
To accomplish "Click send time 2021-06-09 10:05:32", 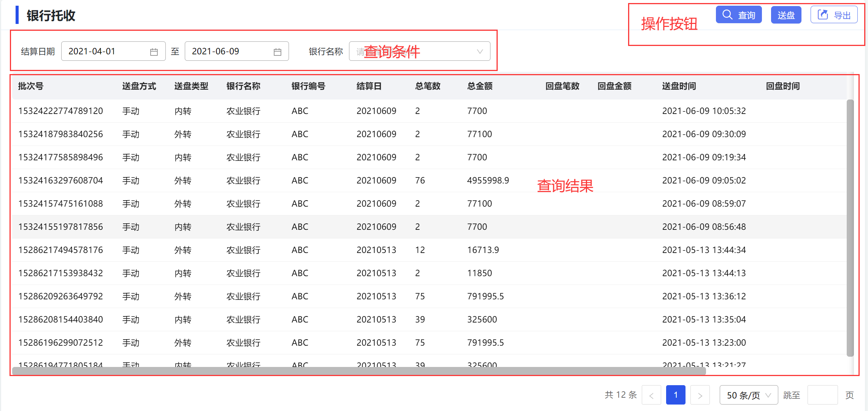I will pos(704,111).
